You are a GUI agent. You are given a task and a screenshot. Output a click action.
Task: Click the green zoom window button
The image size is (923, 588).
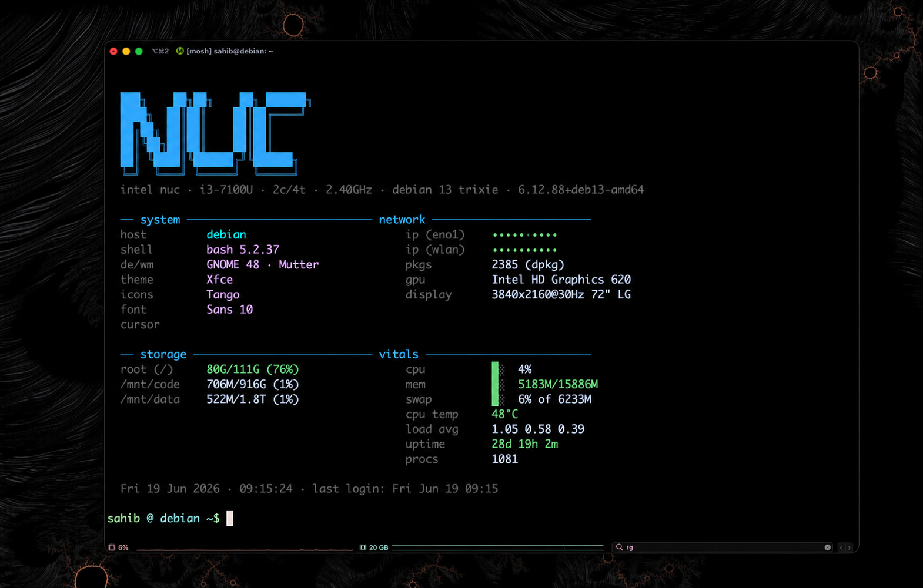click(139, 51)
